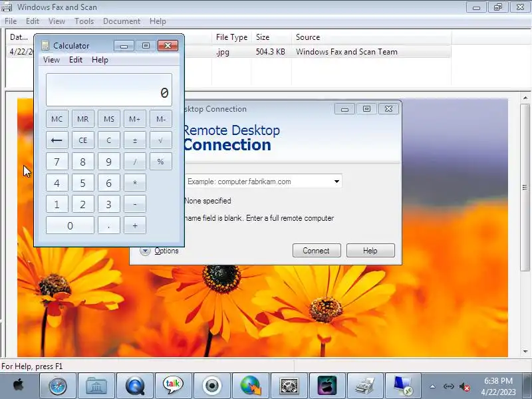Click the percent calculator key
The height and width of the screenshot is (399, 532).
(x=161, y=162)
